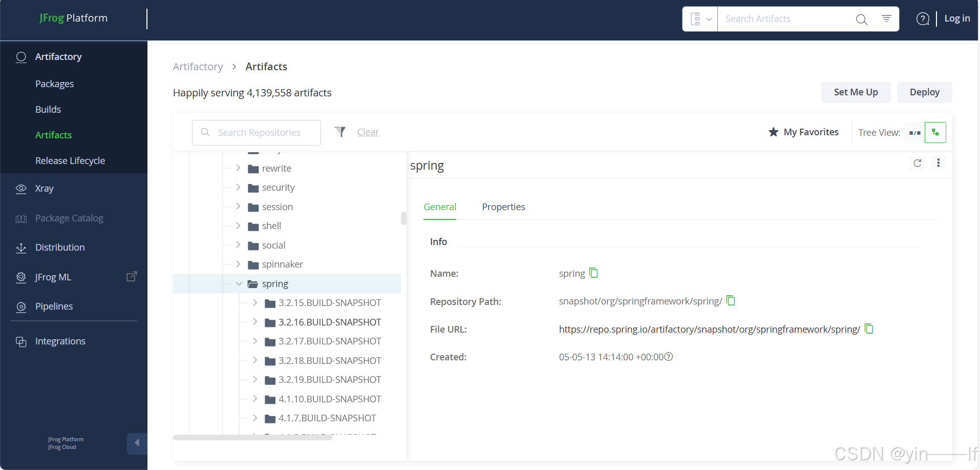The image size is (980, 470).
Task: Copy the Repository Path value
Action: pyautogui.click(x=731, y=300)
